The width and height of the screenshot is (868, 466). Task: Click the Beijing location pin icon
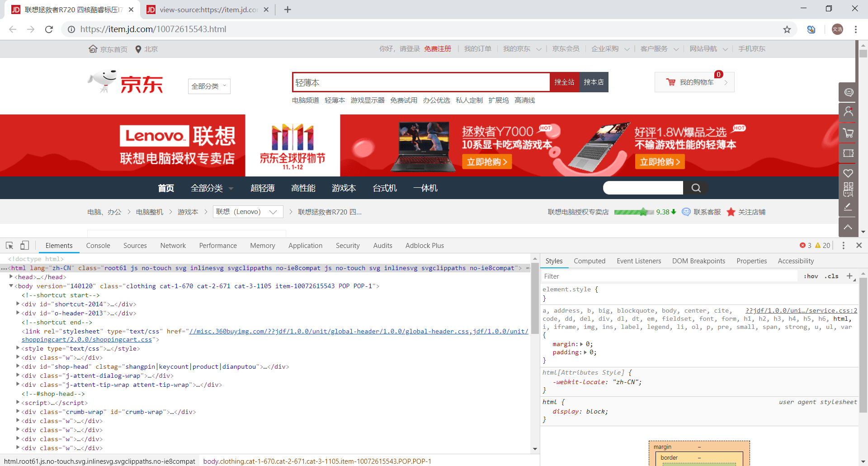(138, 49)
